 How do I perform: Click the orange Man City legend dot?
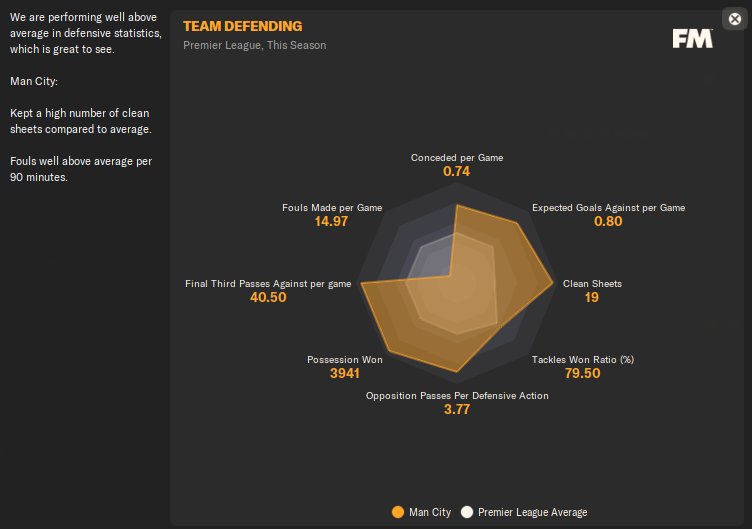398,512
